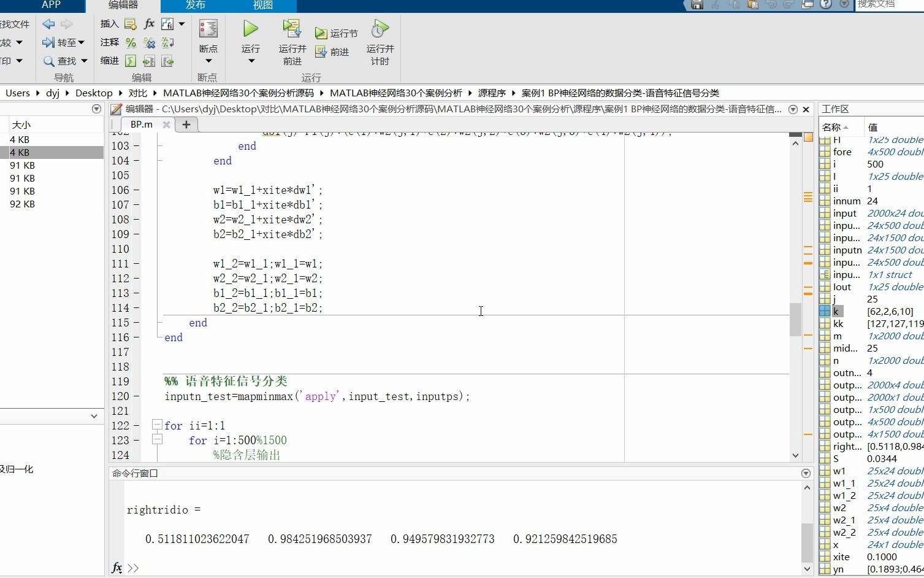The height and width of the screenshot is (578, 924).
Task: Click the search documentation field
Action: 889,4
